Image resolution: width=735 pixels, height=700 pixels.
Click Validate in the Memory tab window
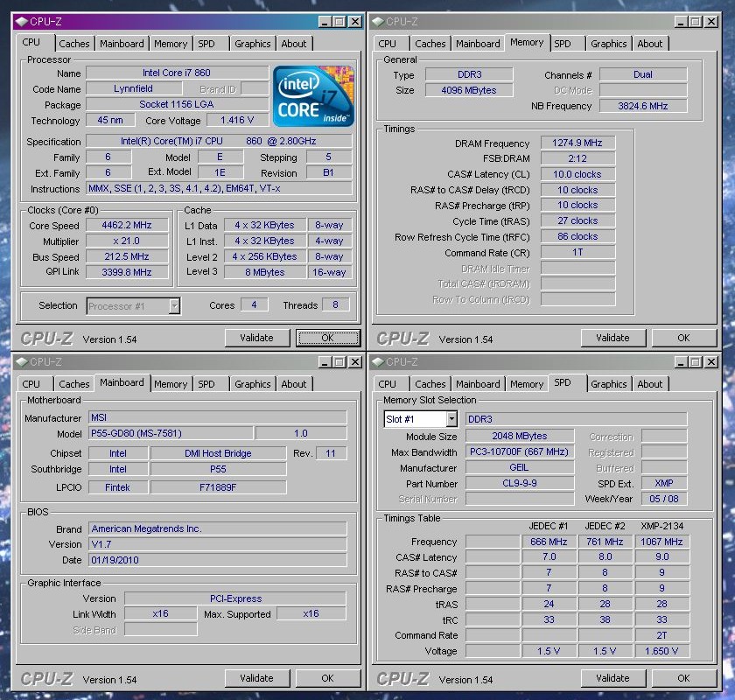(x=613, y=338)
